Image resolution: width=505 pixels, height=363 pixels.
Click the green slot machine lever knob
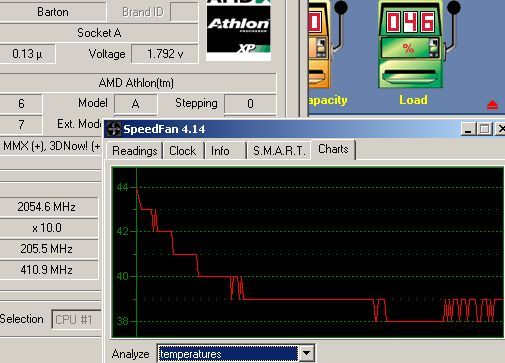453,7
